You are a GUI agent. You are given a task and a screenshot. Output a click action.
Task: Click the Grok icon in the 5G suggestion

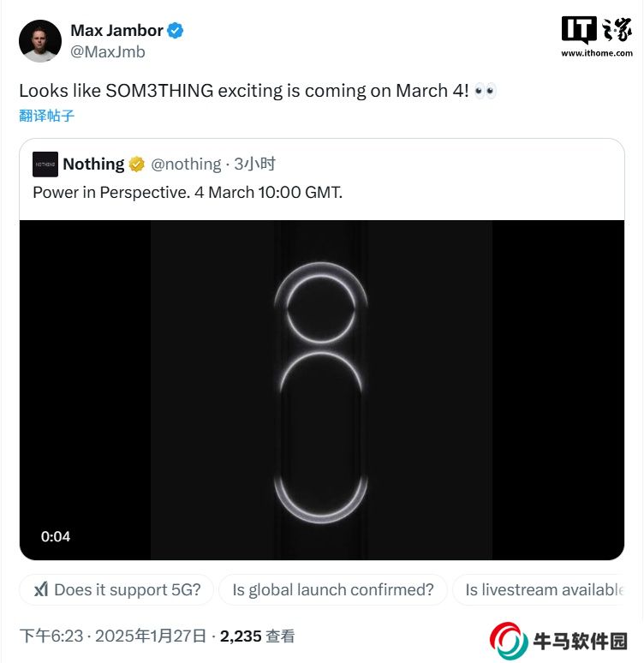click(40, 589)
